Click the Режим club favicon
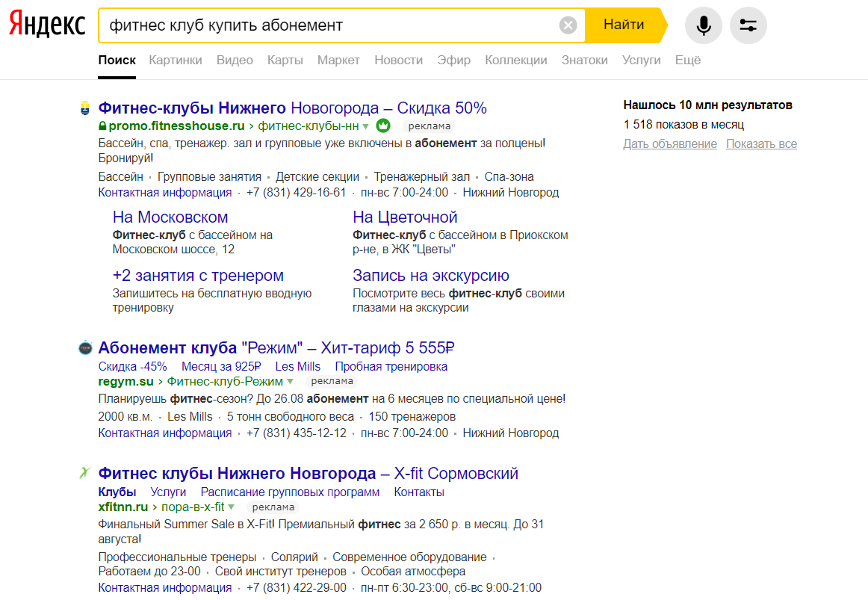868x600 pixels. click(85, 347)
